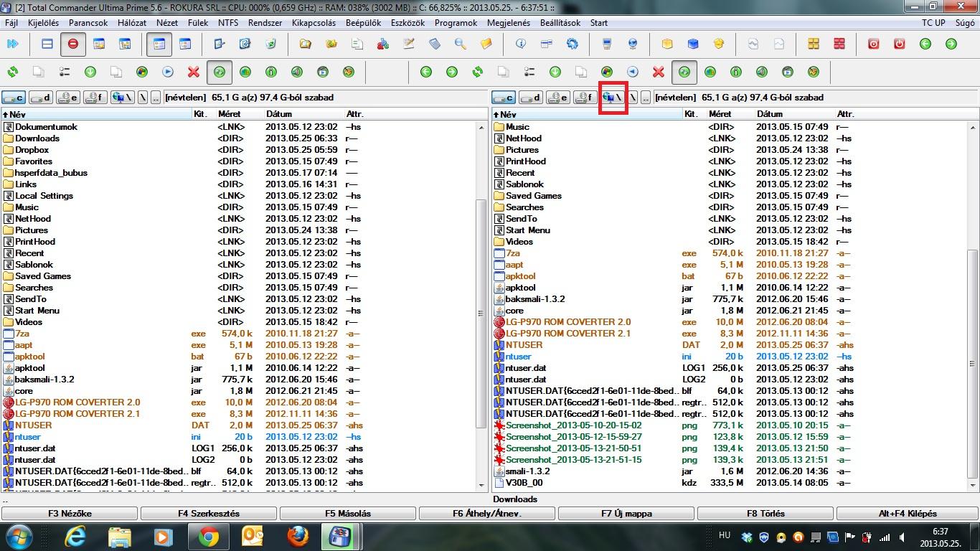Click the blue cube archive icon

pos(693,44)
